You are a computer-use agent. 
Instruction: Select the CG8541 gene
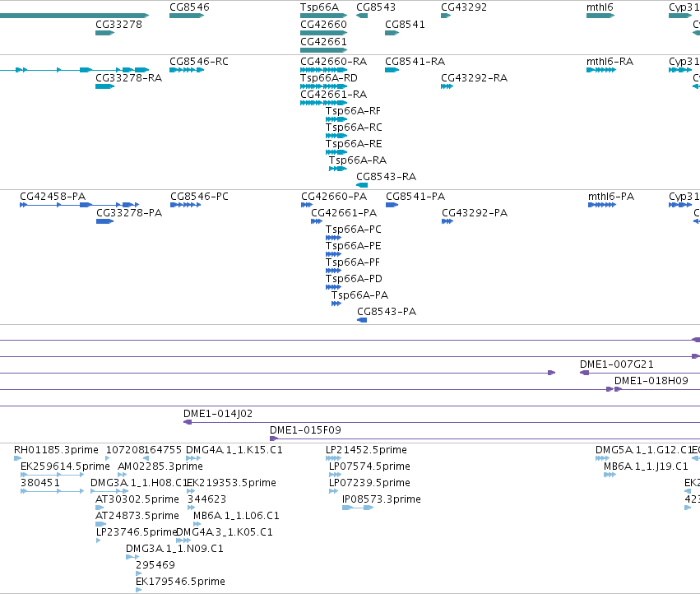(392, 33)
